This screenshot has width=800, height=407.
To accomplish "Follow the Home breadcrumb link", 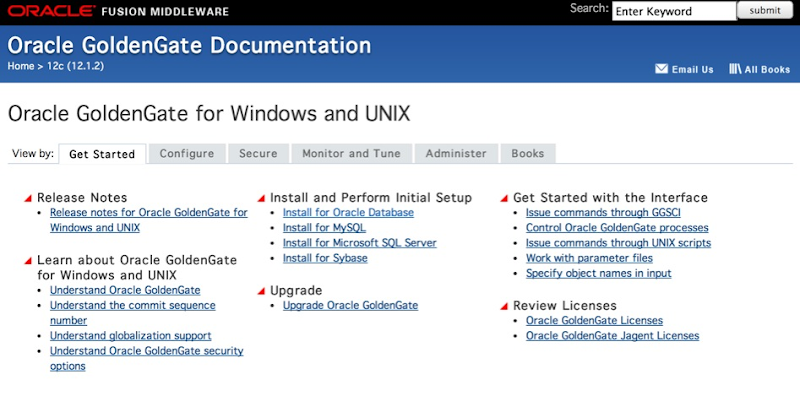I will tap(20, 66).
